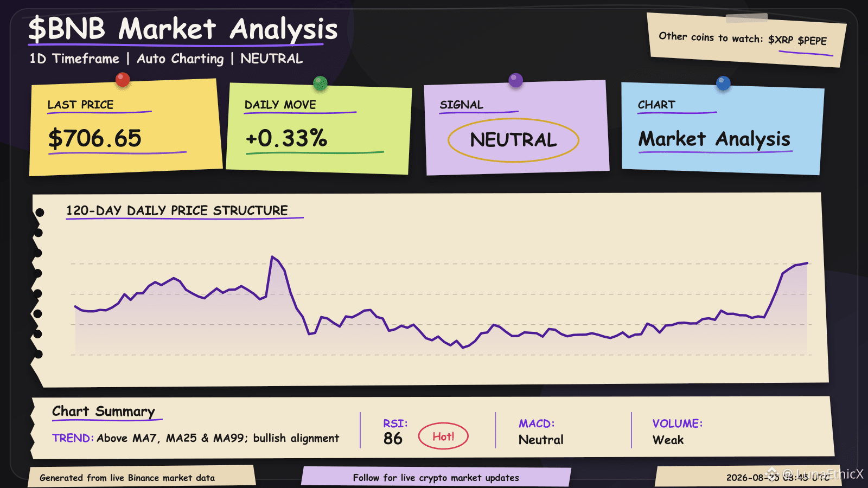Click the "MACD:" label
The width and height of the screenshot is (868, 488).
[537, 423]
